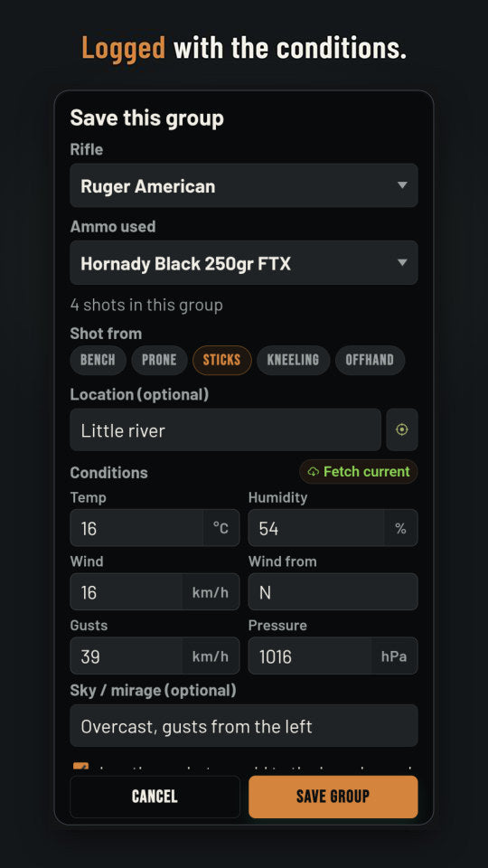Toggle the partially hidden orange checkbox
The image size is (488, 868).
[80, 768]
